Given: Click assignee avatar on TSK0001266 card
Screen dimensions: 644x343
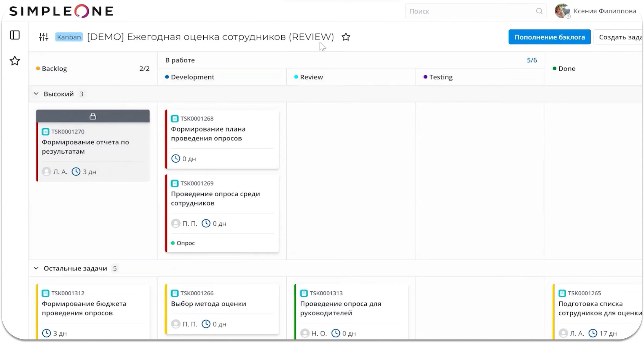Looking at the screenshot, I should tap(176, 324).
